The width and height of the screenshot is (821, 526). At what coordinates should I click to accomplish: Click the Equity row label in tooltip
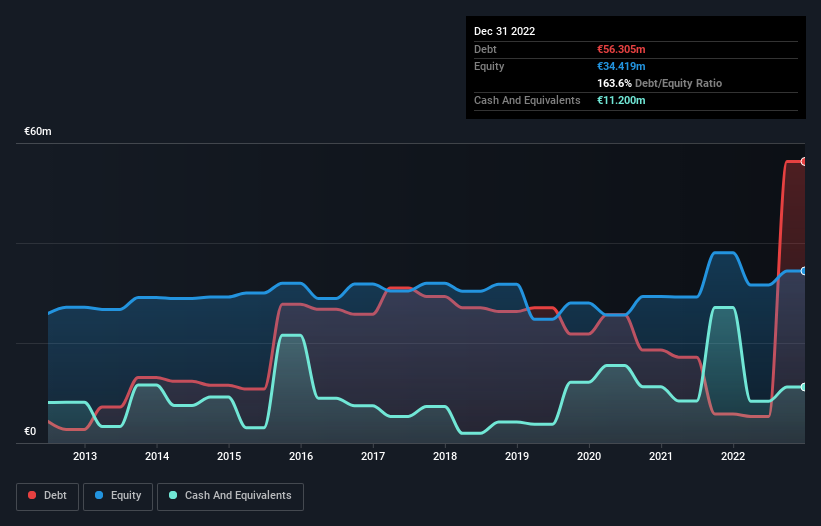[x=489, y=66]
